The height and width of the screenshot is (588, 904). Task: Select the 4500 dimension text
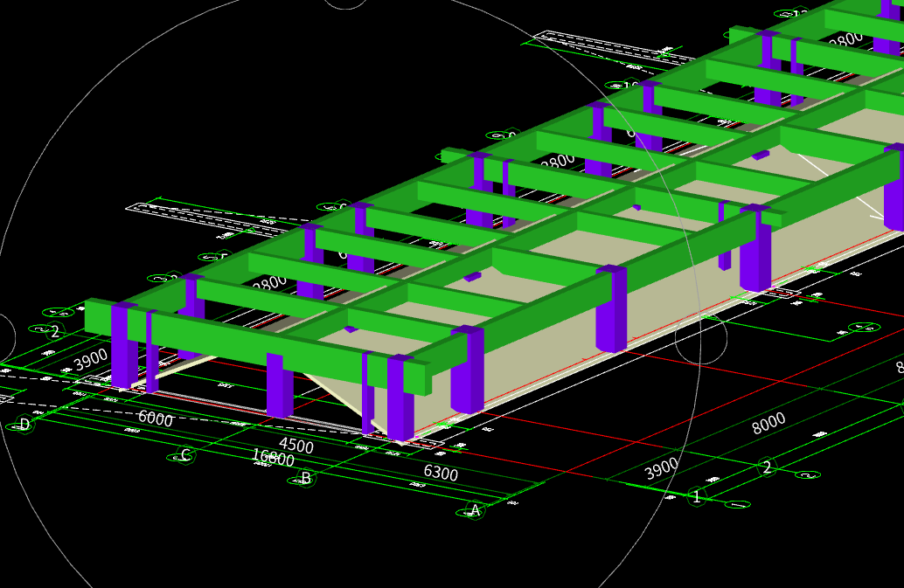(296, 446)
